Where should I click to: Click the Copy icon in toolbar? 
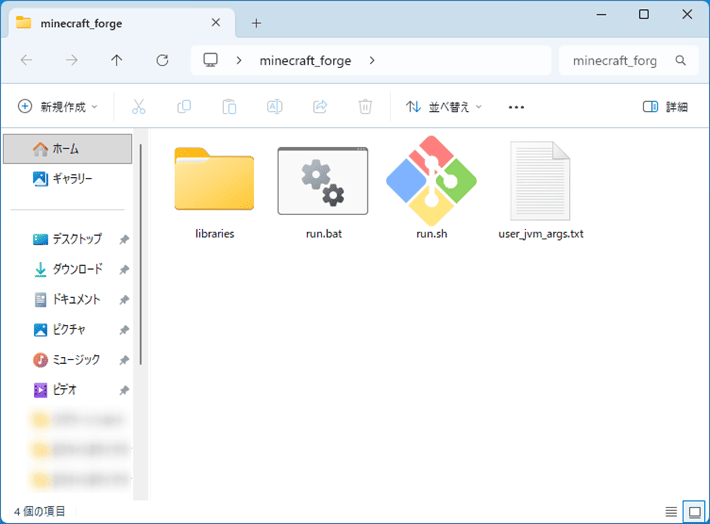(x=184, y=107)
